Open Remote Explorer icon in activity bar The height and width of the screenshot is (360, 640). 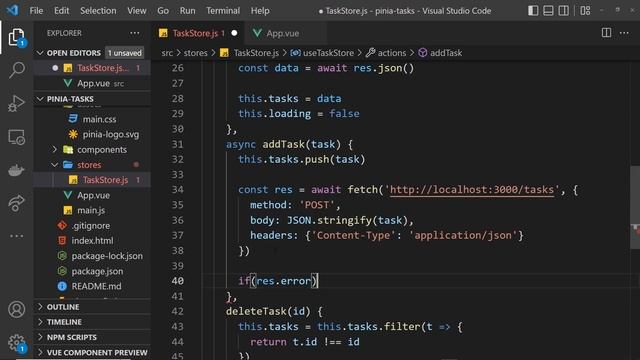[x=16, y=137]
